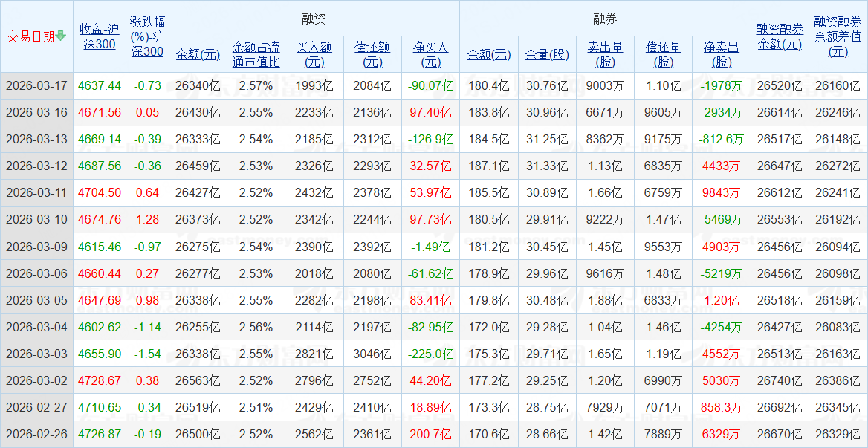Click closing value 4671.56
The image size is (868, 448).
(x=100, y=112)
